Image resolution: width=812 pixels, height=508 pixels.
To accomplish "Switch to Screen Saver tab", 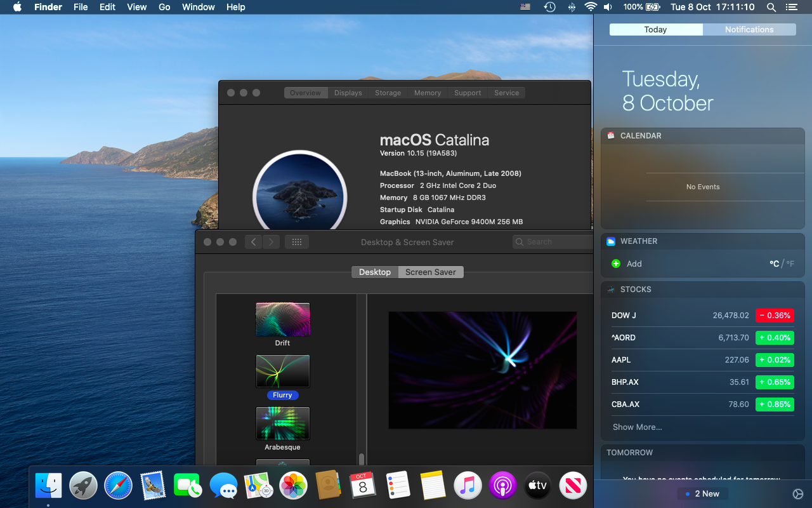I will click(x=431, y=272).
